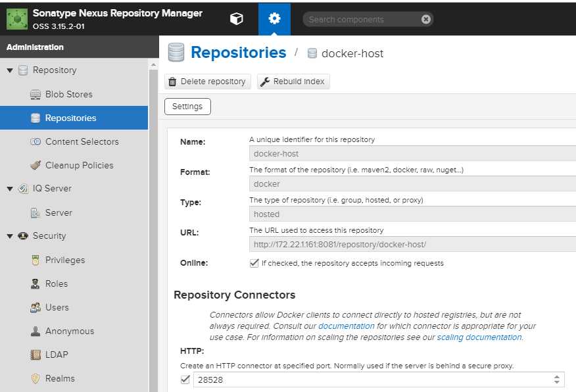The height and width of the screenshot is (392, 576).
Task: Open the Administration gear icon
Action: pos(274,18)
